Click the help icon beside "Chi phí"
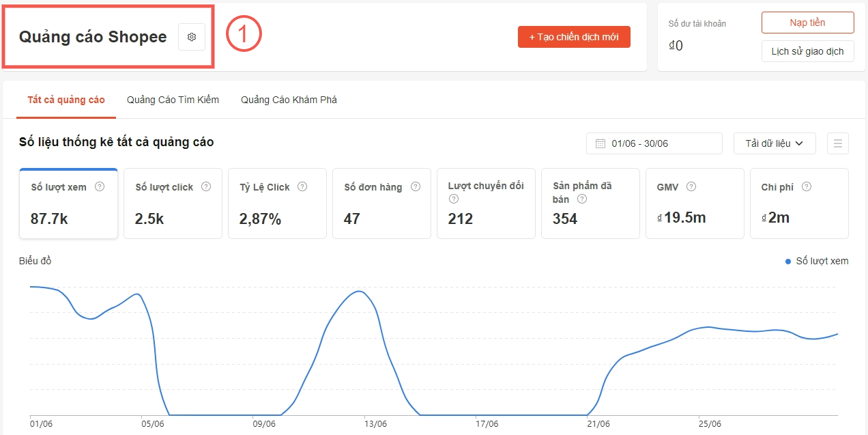 click(x=805, y=186)
